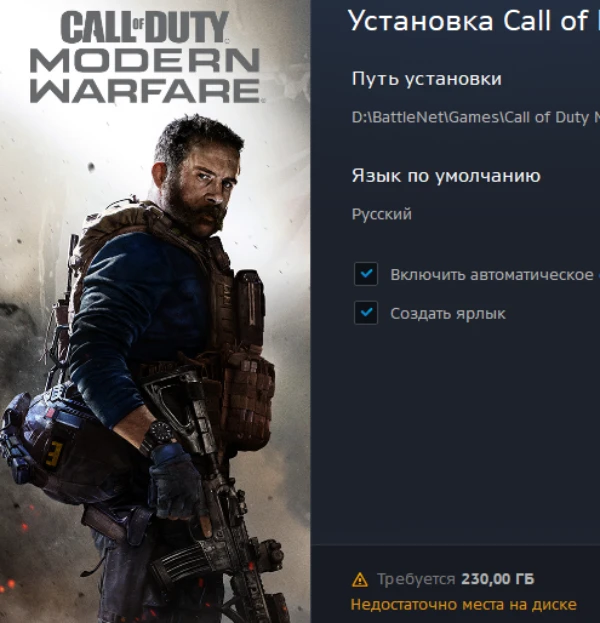Uncheck the Включить автоматическое checkbox
This screenshot has height=623, width=600.
(x=366, y=274)
